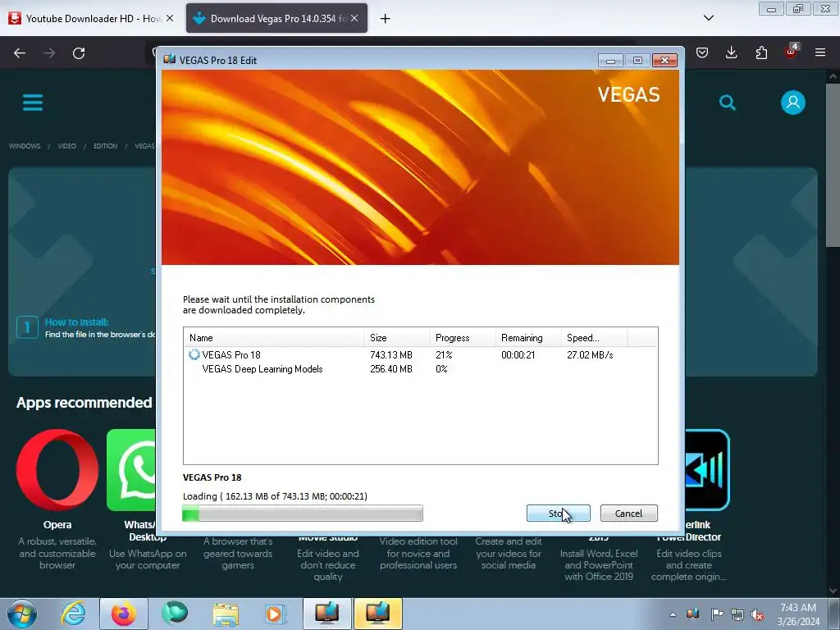This screenshot has height=630, width=840.
Task: Go back in the browser
Action: [20, 53]
